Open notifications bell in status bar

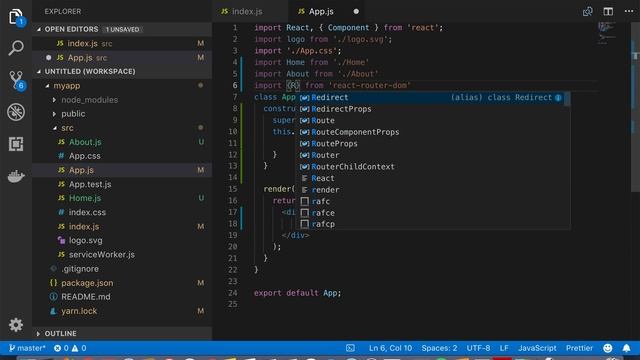(x=627, y=348)
